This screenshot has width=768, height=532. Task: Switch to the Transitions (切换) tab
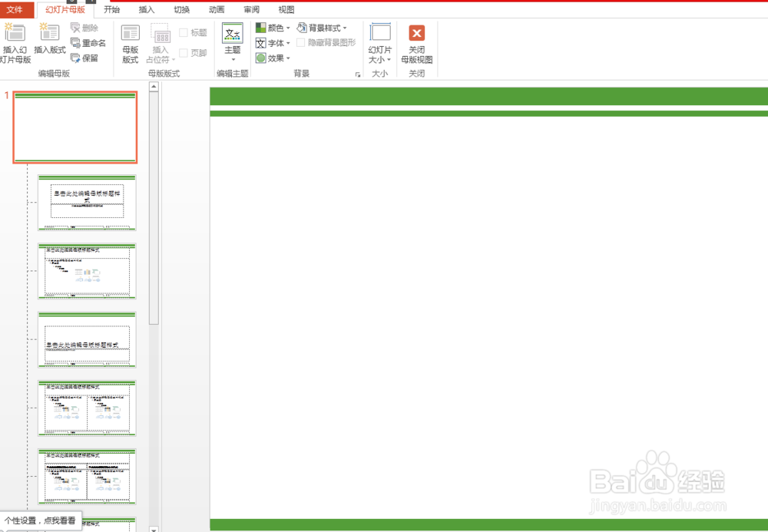[x=182, y=9]
